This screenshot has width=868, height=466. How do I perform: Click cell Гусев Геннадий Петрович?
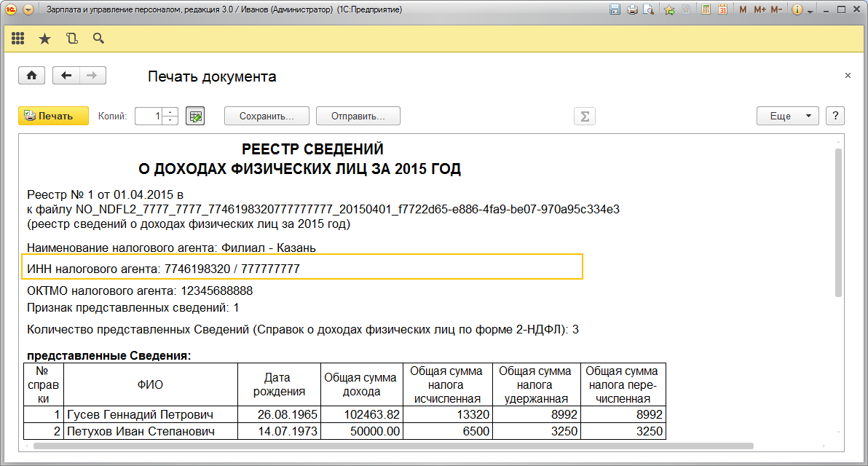pyautogui.click(x=151, y=414)
